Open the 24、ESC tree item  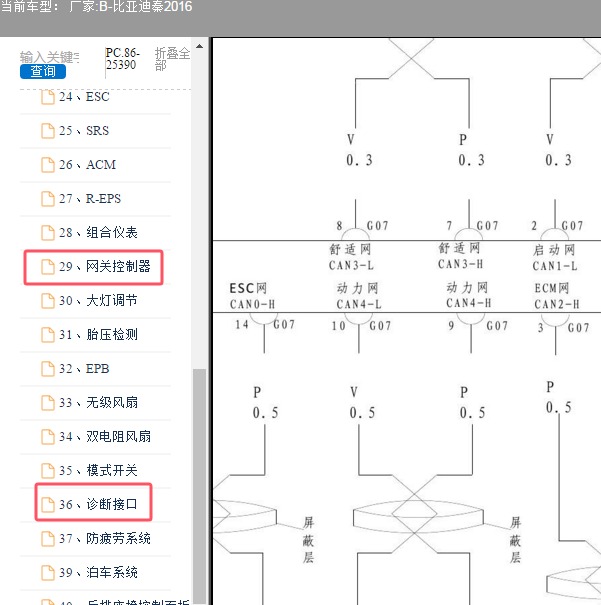coord(84,97)
